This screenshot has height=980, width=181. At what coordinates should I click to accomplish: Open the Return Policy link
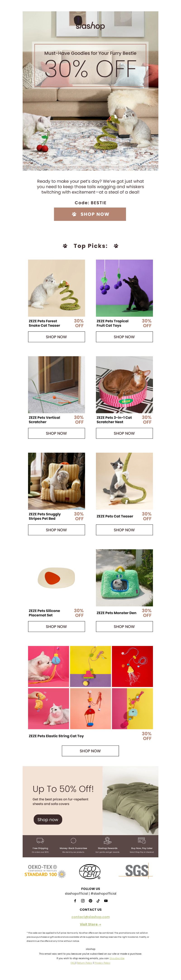pyautogui.click(x=84, y=963)
